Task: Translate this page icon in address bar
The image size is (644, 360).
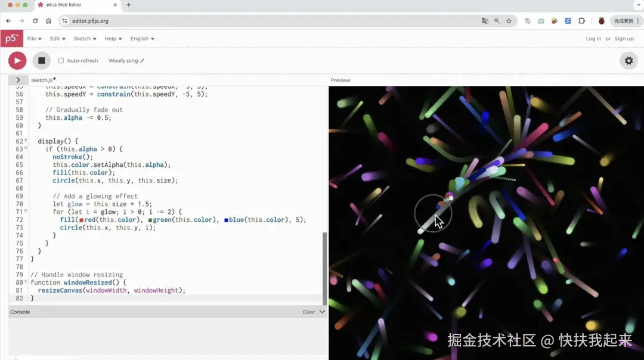Action: pos(485,21)
